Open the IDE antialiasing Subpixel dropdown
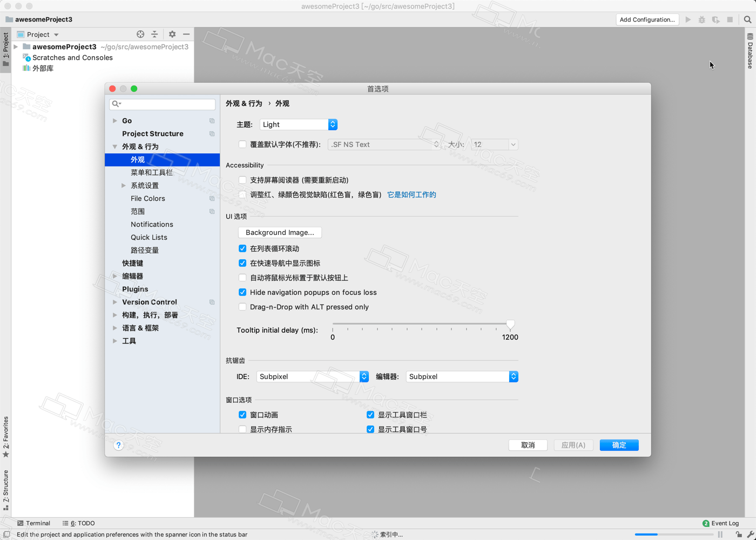Image resolution: width=756 pixels, height=540 pixels. pyautogui.click(x=313, y=376)
